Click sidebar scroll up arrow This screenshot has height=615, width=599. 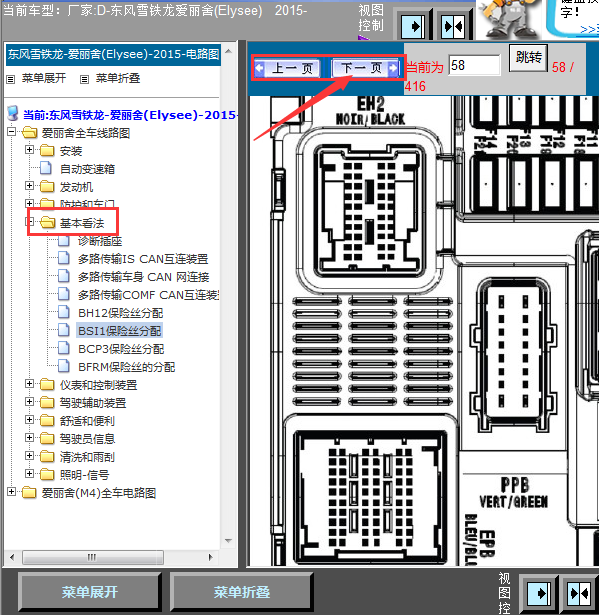point(229,51)
